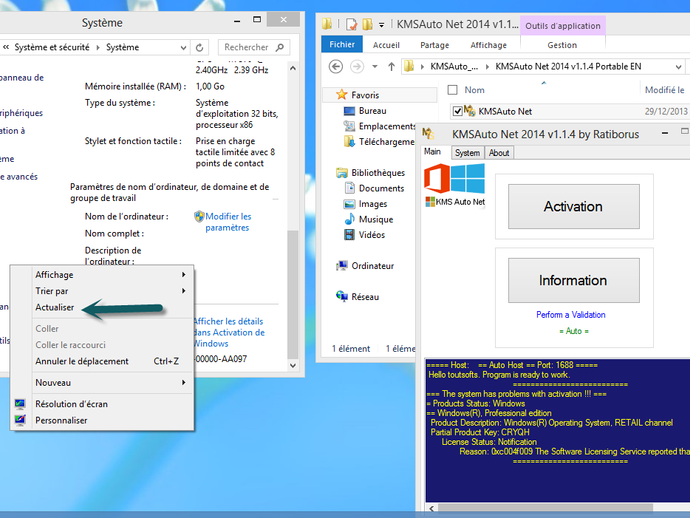Click the scroll-down arrow in Système window
690x518 pixels.
[x=293, y=365]
